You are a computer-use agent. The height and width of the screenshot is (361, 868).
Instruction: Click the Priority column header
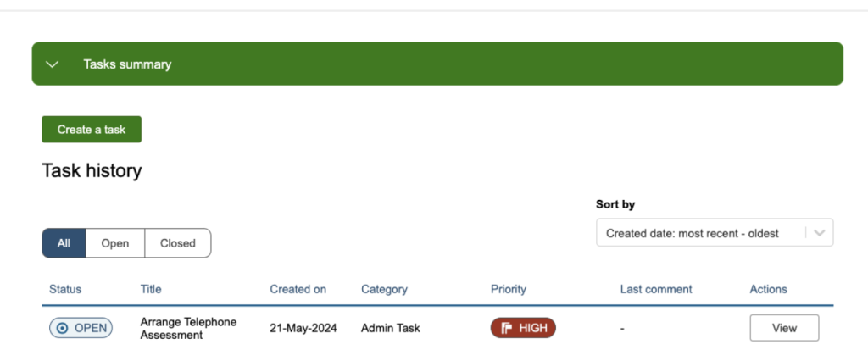tap(509, 289)
